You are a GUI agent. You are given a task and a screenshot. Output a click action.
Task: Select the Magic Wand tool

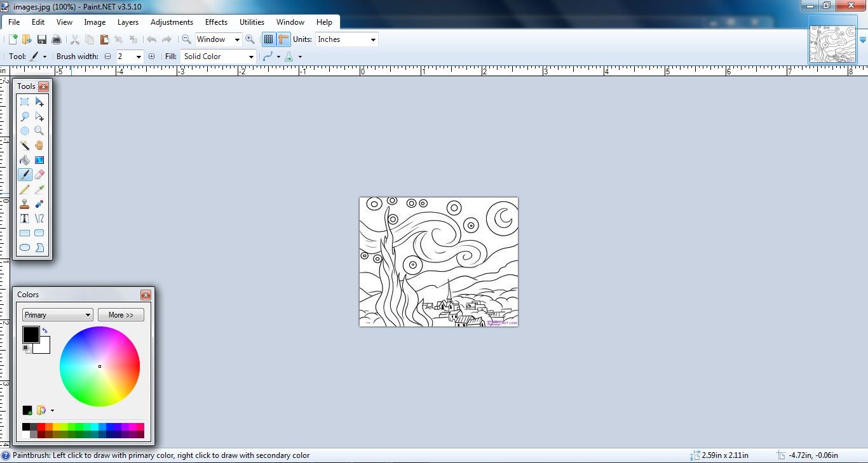pyautogui.click(x=24, y=145)
